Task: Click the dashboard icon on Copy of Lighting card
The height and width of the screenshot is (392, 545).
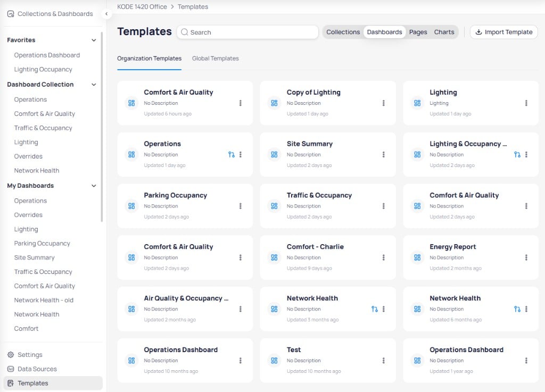Action: pyautogui.click(x=274, y=103)
